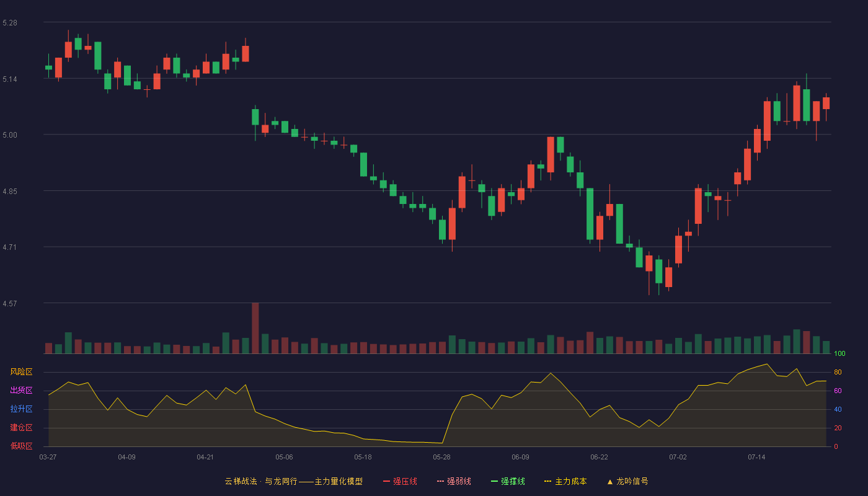
Task: Click the 建仓区 zone label
Action: click(21, 428)
